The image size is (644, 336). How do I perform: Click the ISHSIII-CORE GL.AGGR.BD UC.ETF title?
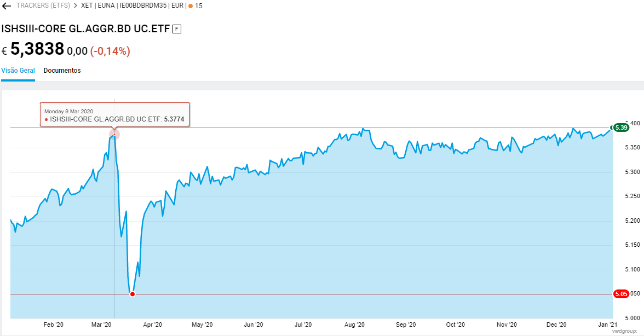(x=85, y=29)
